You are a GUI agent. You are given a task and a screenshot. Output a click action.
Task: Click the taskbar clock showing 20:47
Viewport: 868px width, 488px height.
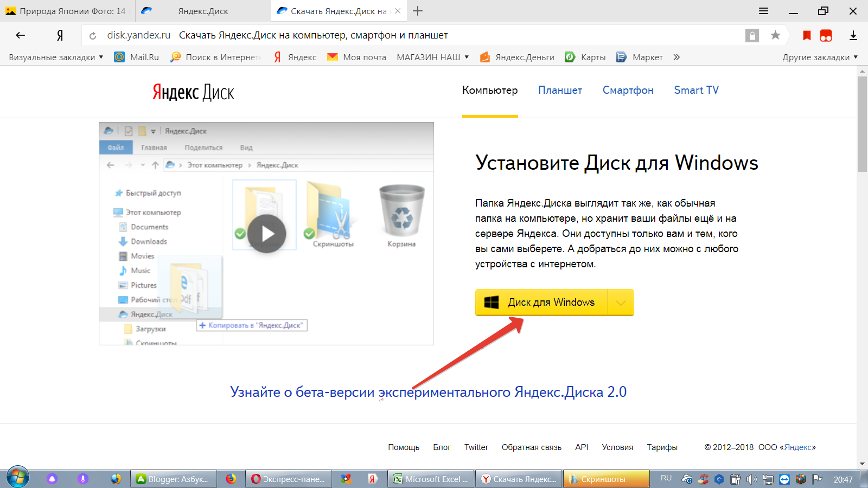pos(843,479)
